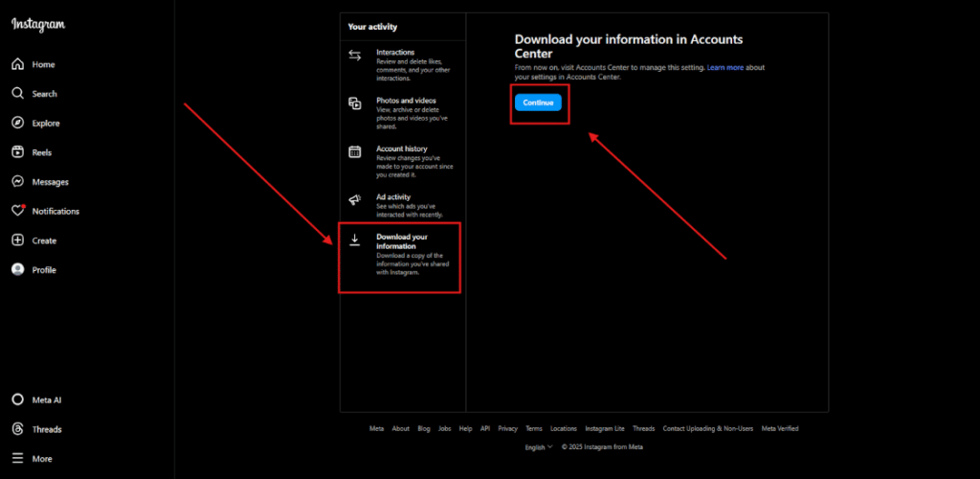Open the Instagram Lite footer link
This screenshot has height=479, width=980.
click(605, 429)
